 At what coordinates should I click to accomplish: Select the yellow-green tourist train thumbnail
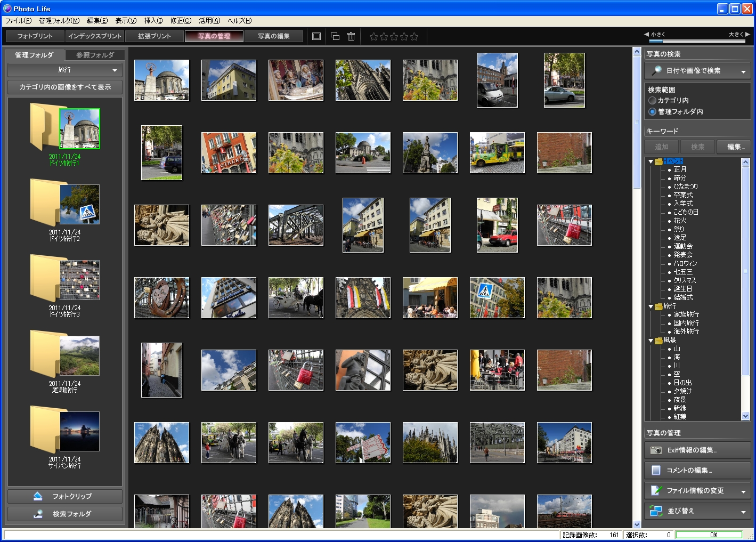497,153
